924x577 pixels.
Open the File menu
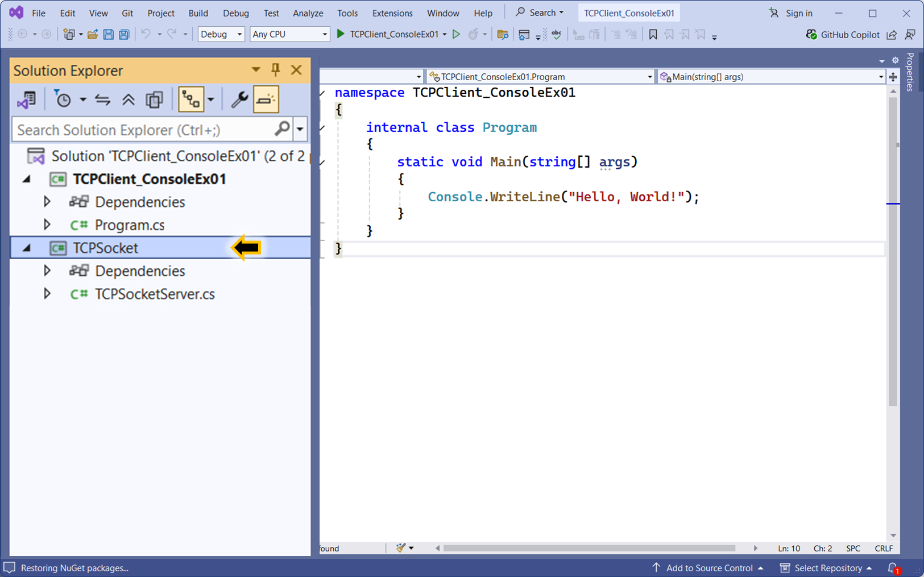point(39,13)
